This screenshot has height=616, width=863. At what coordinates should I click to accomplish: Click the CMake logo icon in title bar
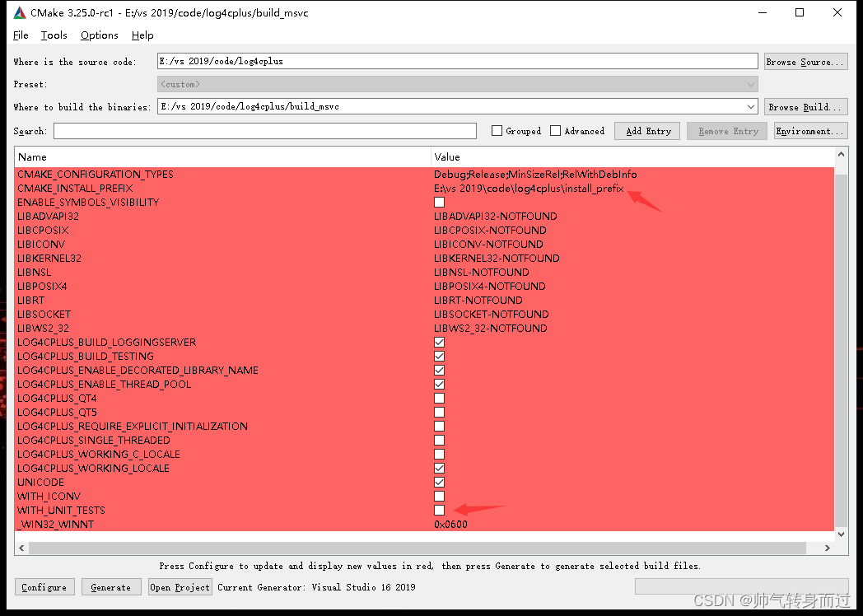click(20, 12)
